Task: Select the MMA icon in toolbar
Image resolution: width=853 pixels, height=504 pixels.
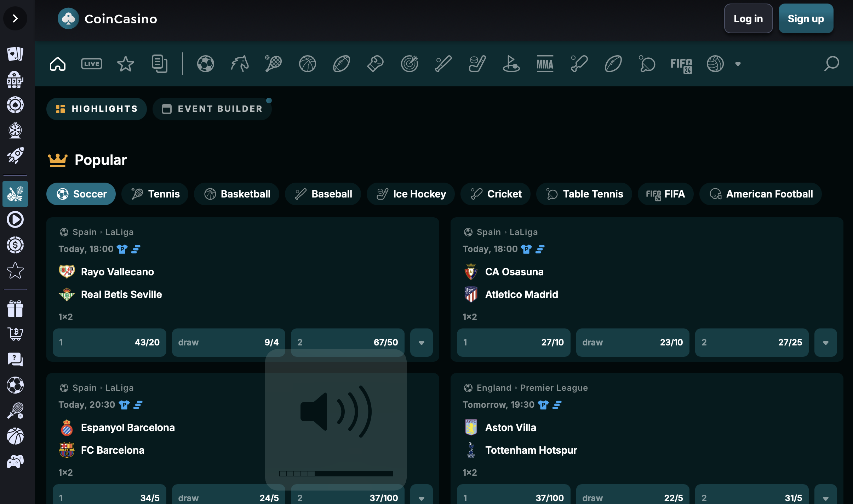Action: (545, 64)
